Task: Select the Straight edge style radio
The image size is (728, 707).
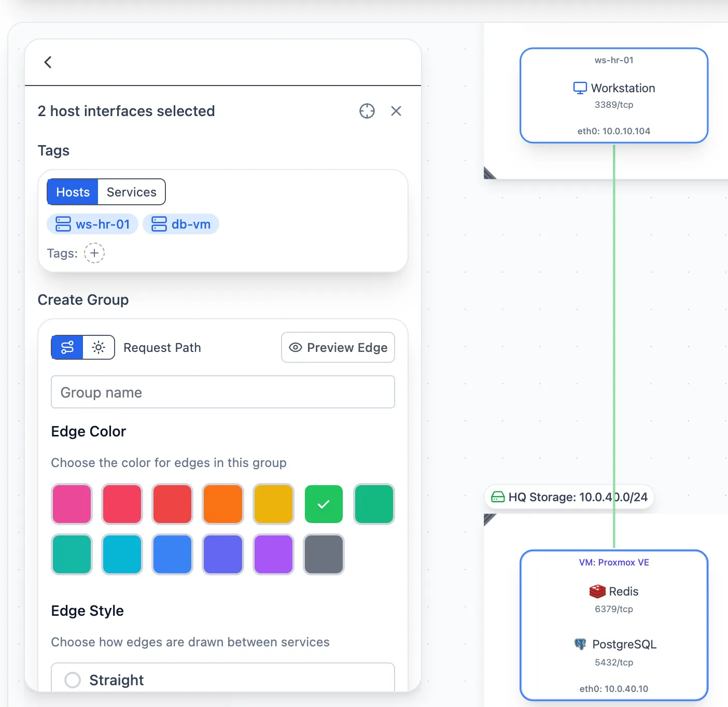Action: coord(73,680)
